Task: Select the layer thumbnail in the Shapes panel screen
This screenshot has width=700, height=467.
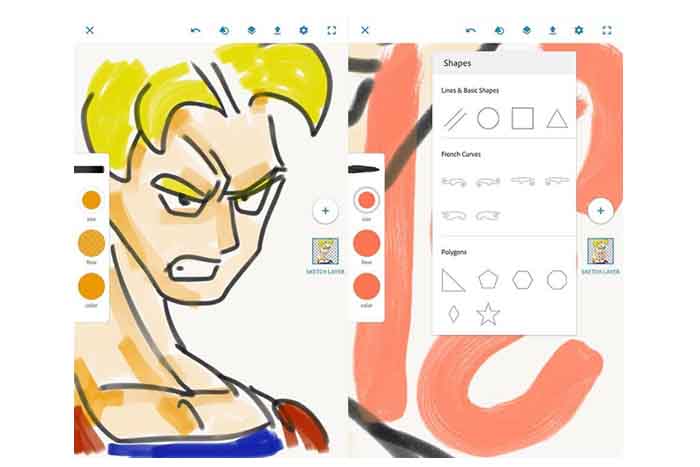Action: point(600,251)
